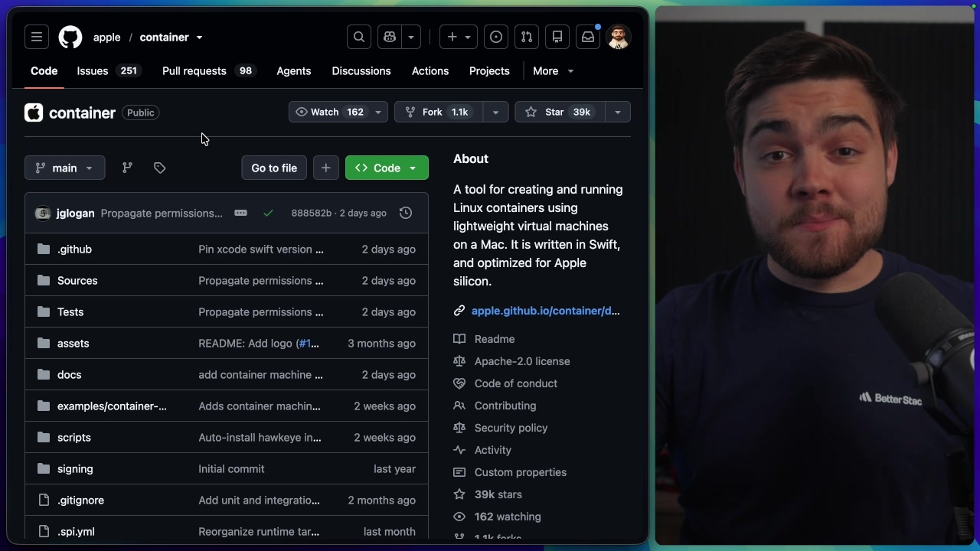Click the Go to file button
The image size is (980, 551).
tap(274, 168)
